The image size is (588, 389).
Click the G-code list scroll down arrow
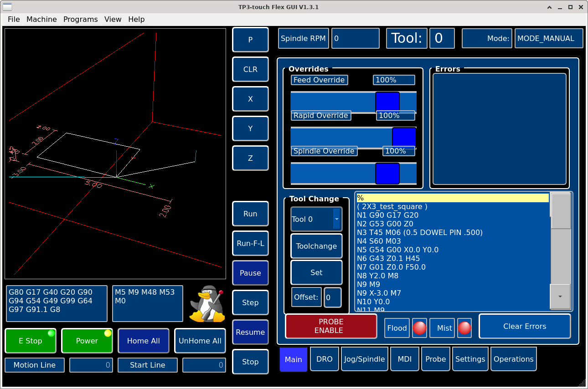click(x=560, y=296)
